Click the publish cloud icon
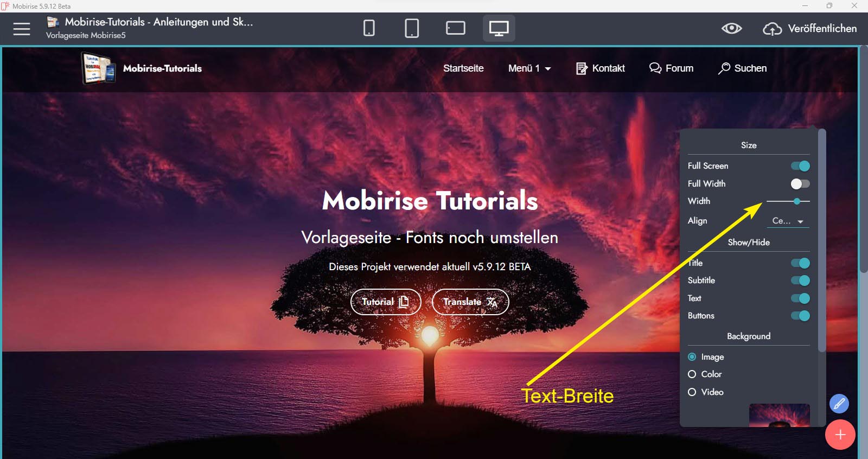The image size is (868, 459). (x=773, y=29)
